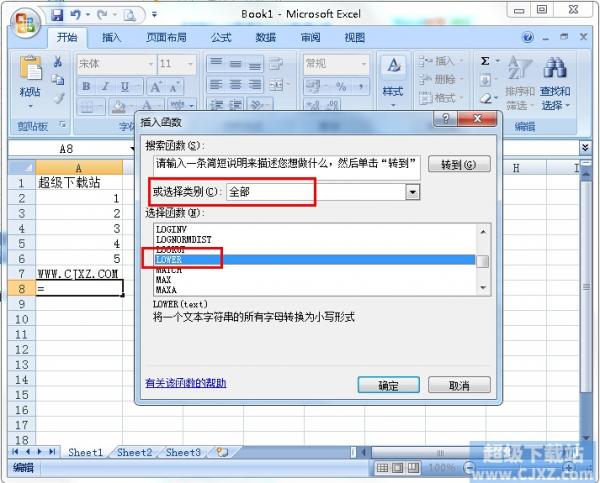Image resolution: width=600 pixels, height=483 pixels.
Task: Toggle Italic formatting in the ribbon
Action: [x=103, y=86]
